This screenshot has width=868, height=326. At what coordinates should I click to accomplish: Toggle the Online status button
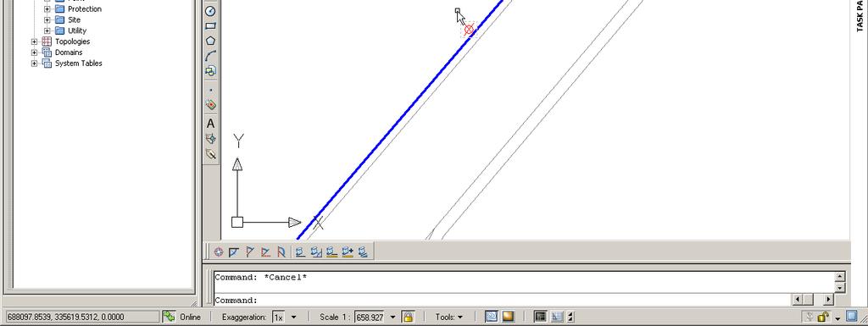182,318
